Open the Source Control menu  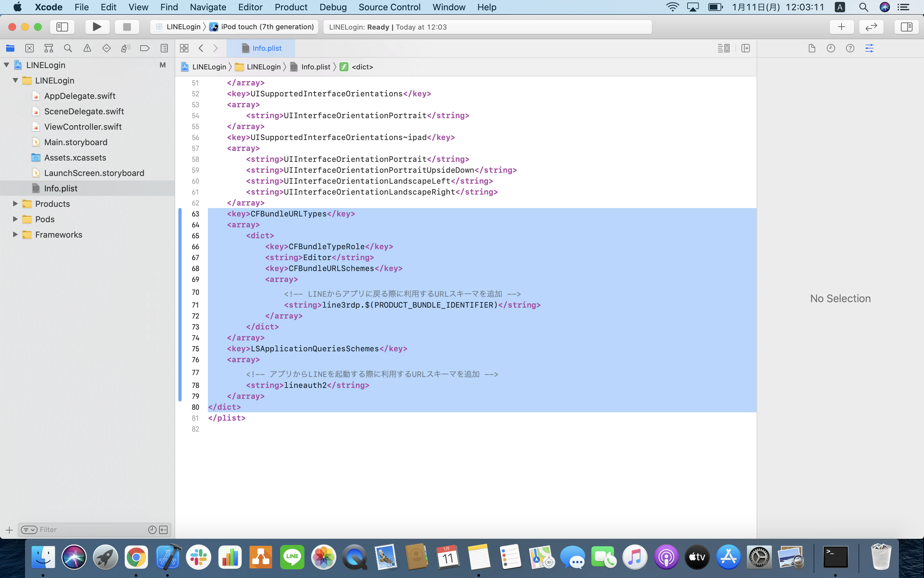389,7
